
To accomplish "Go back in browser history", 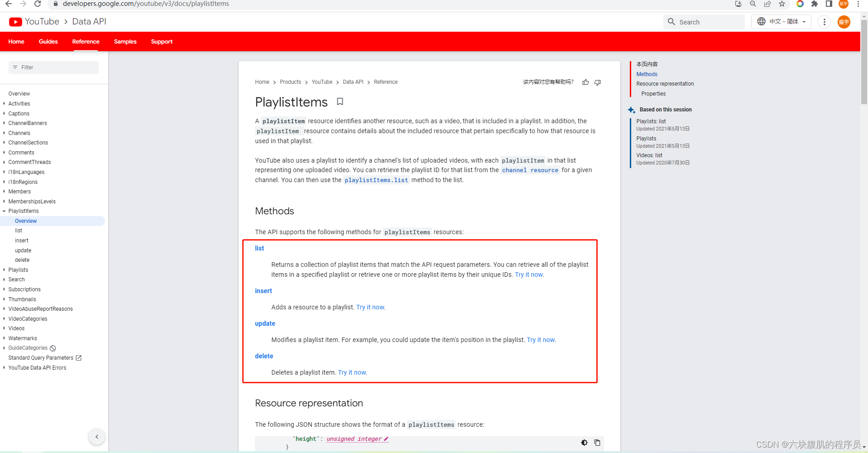I will point(9,4).
